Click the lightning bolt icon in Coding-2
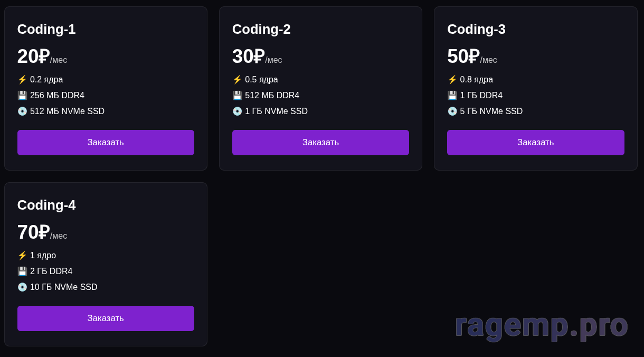Image resolution: width=644 pixels, height=357 pixels. 237,80
